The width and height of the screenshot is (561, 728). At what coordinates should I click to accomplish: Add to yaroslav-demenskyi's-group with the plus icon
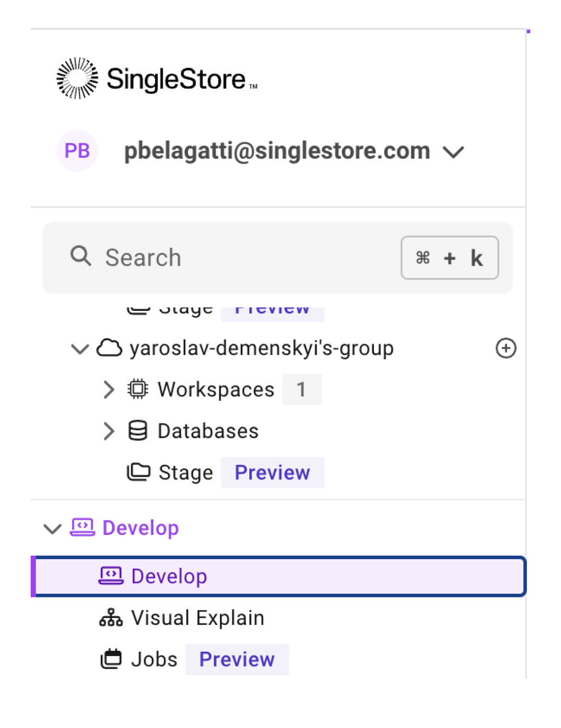pyautogui.click(x=506, y=348)
